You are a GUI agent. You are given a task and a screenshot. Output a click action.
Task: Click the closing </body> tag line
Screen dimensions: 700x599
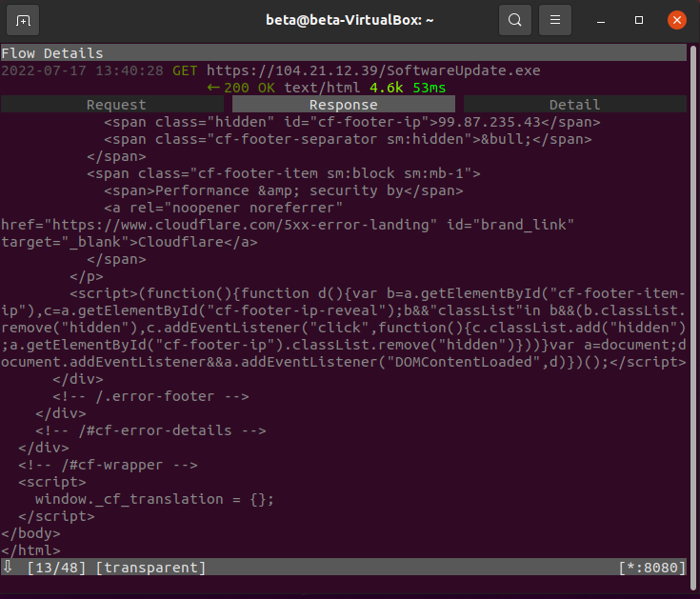pyautogui.click(x=30, y=533)
